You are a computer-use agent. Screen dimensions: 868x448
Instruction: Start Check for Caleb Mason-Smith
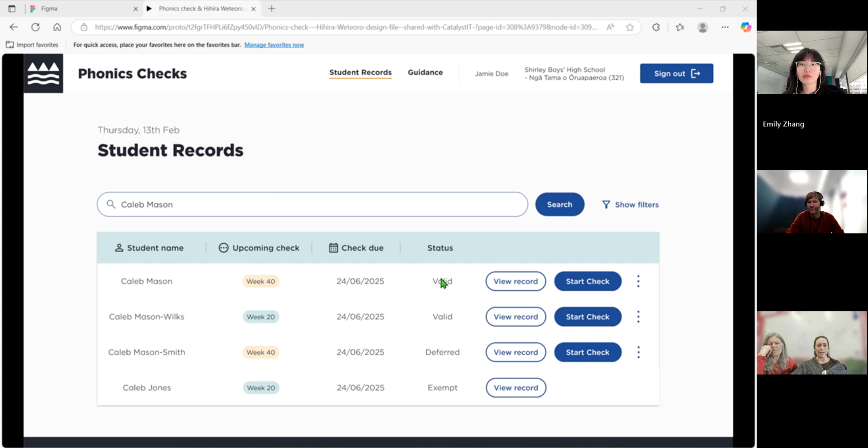coord(587,352)
